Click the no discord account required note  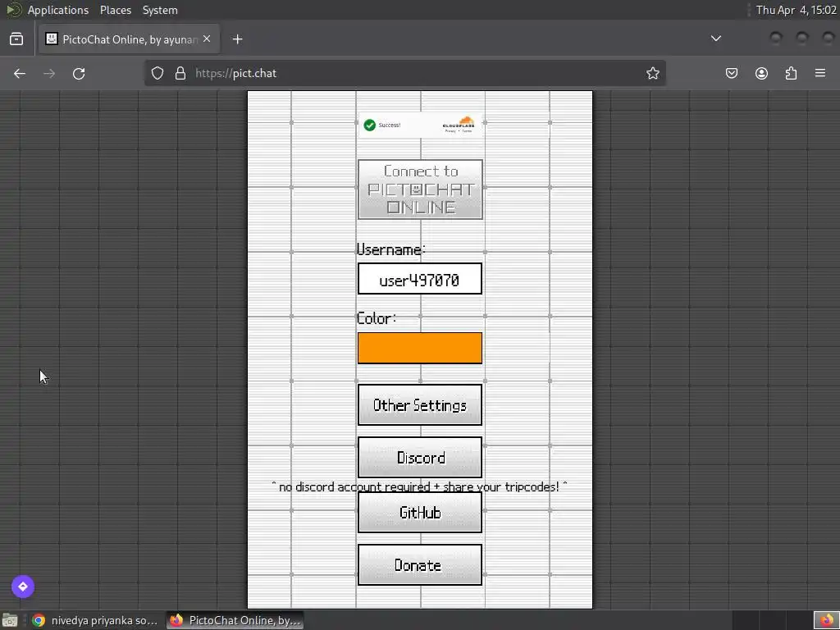pos(419,486)
